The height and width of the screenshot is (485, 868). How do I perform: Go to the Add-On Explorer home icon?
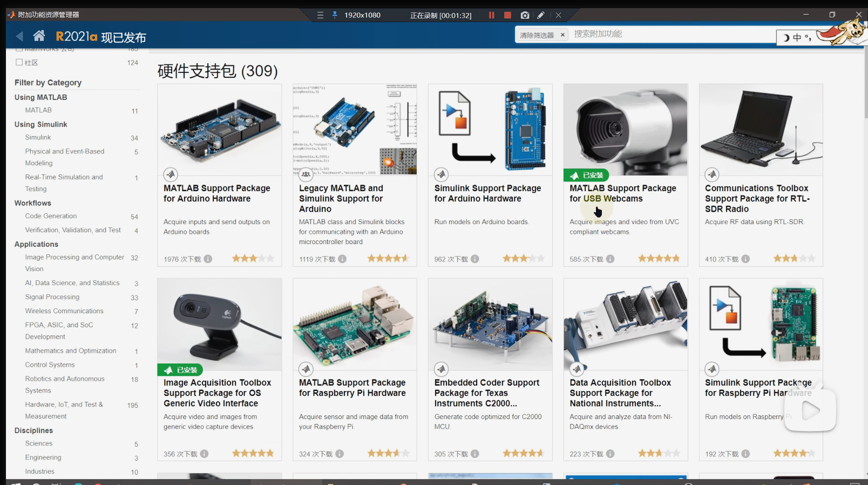[39, 36]
